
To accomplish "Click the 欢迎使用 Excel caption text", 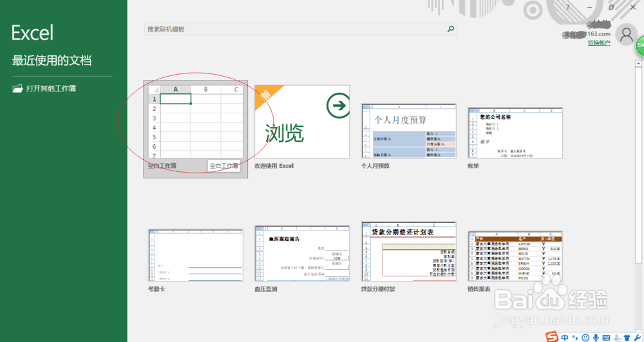I will click(274, 166).
